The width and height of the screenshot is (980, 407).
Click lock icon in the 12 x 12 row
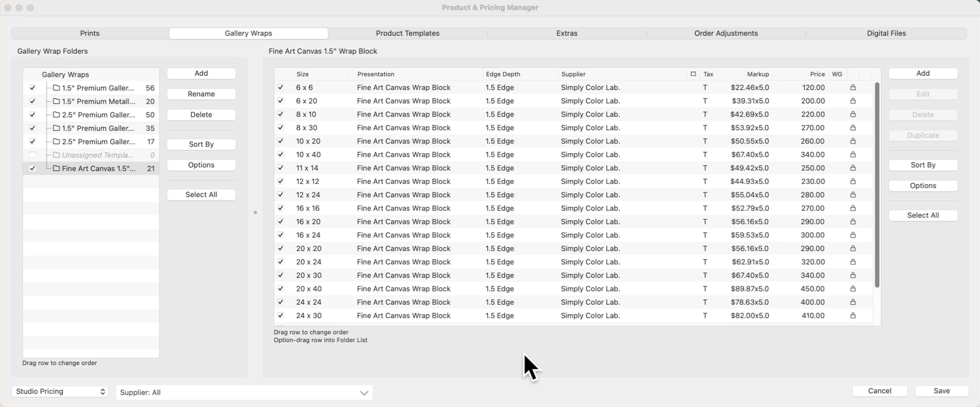coord(853,182)
